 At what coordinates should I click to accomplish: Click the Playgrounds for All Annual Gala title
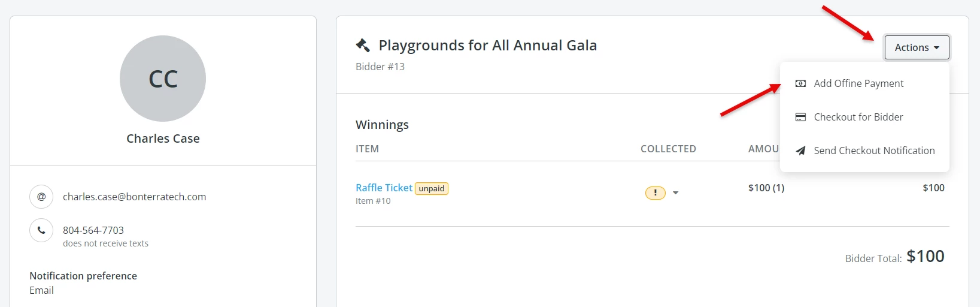(x=487, y=46)
